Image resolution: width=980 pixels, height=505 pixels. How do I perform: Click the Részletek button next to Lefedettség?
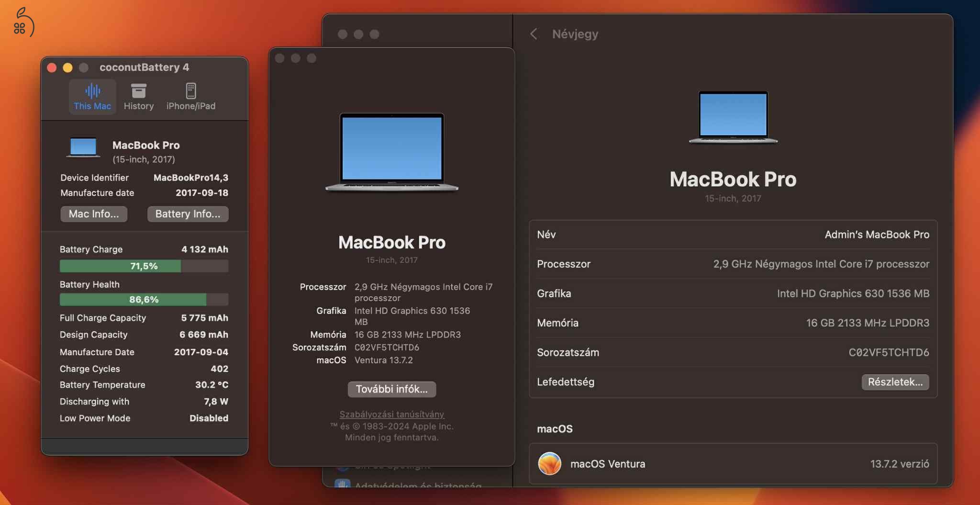coord(895,382)
